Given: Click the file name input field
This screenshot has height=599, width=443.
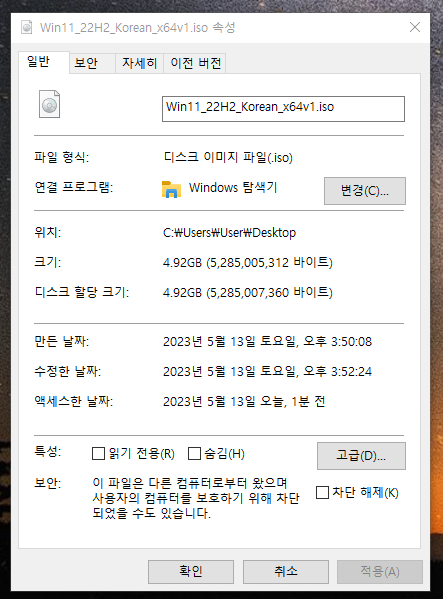Looking at the screenshot, I should tap(283, 109).
